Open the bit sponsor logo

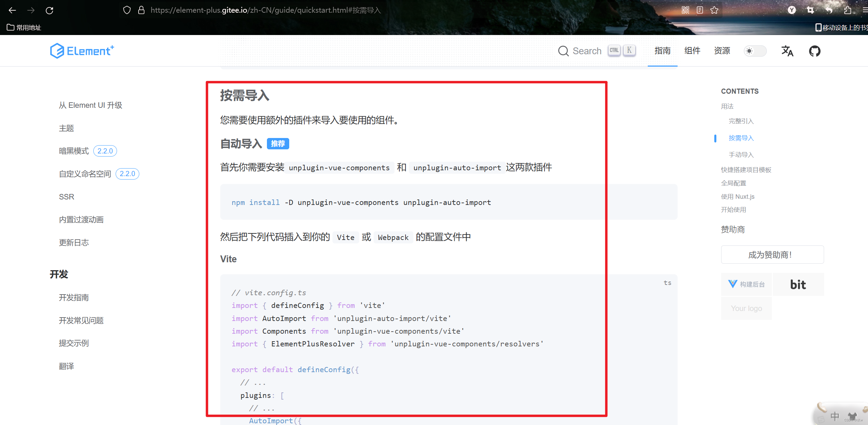pyautogui.click(x=798, y=284)
